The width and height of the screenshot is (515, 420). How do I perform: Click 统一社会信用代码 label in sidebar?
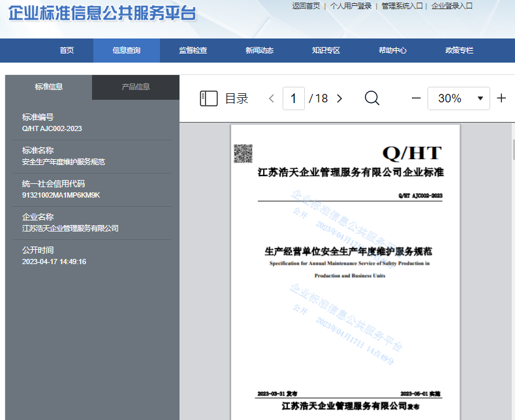54,184
